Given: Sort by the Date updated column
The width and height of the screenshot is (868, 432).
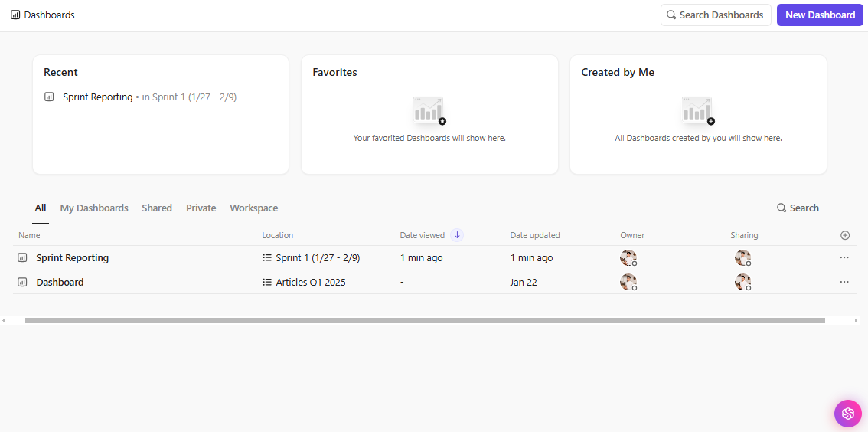Looking at the screenshot, I should (x=535, y=235).
